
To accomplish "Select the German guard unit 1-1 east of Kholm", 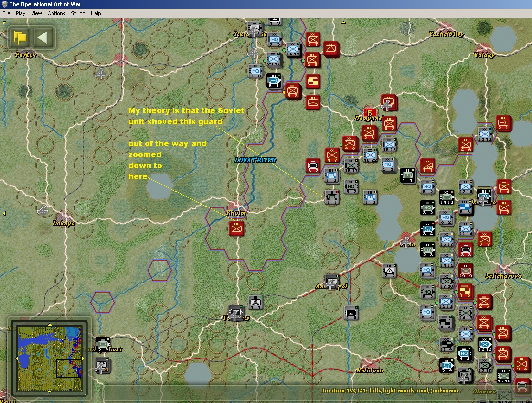I will (331, 197).
